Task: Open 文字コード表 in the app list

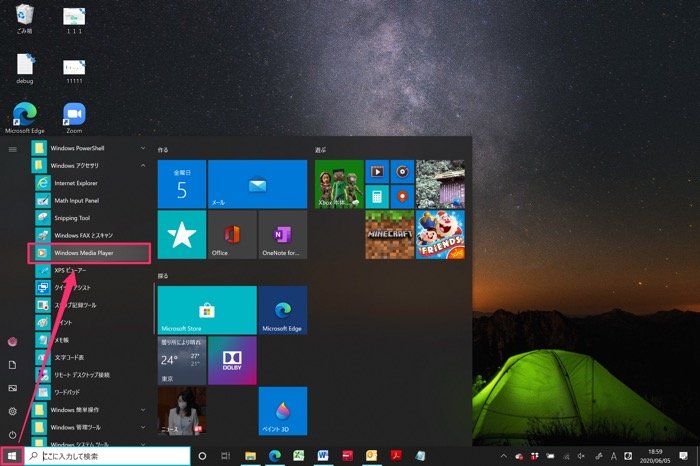Action: [x=89, y=358]
